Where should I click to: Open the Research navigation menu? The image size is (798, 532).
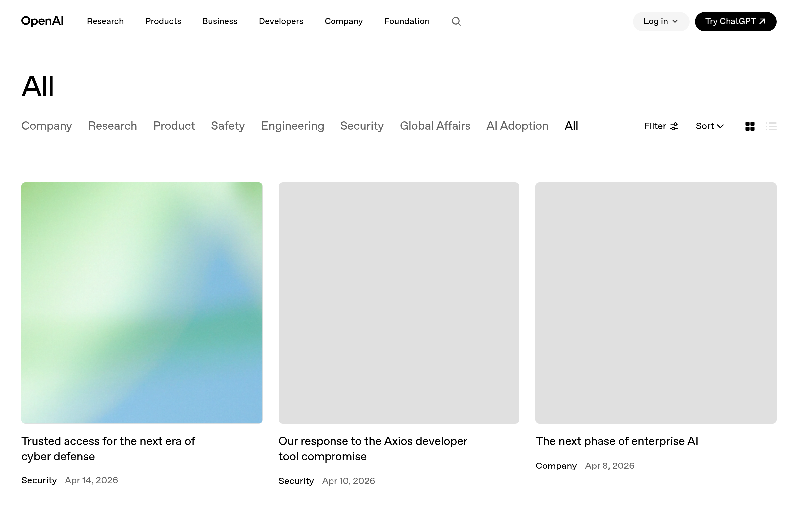point(105,21)
